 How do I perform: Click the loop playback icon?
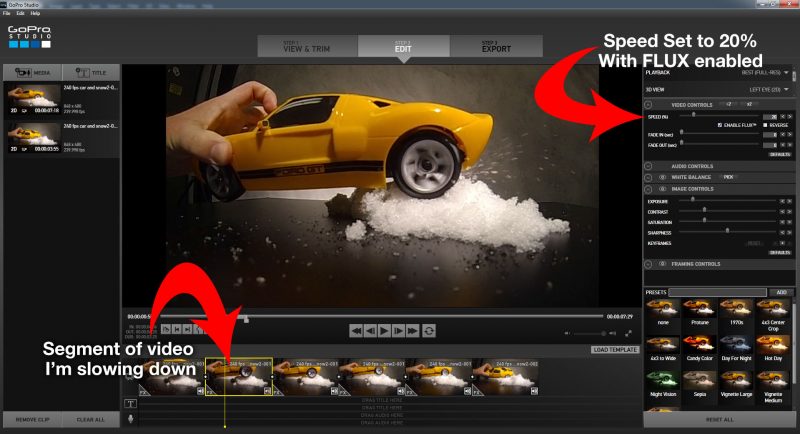pyautogui.click(x=429, y=329)
